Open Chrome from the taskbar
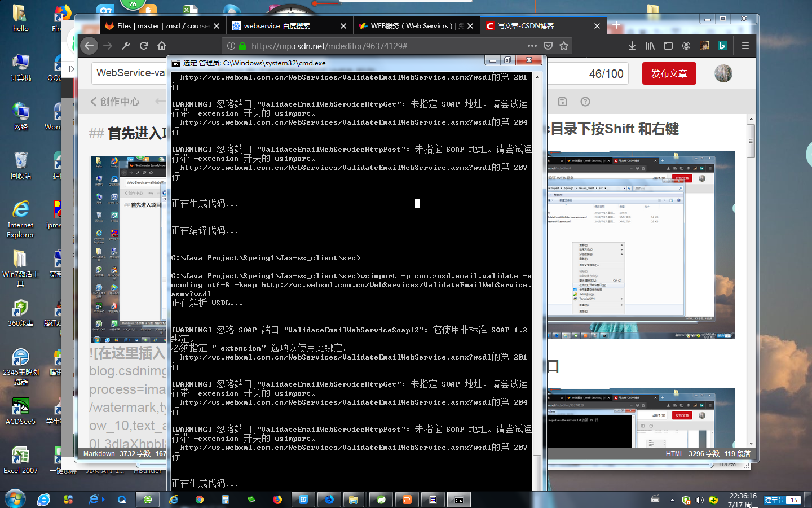Screen dimensions: 812x508 200,500
